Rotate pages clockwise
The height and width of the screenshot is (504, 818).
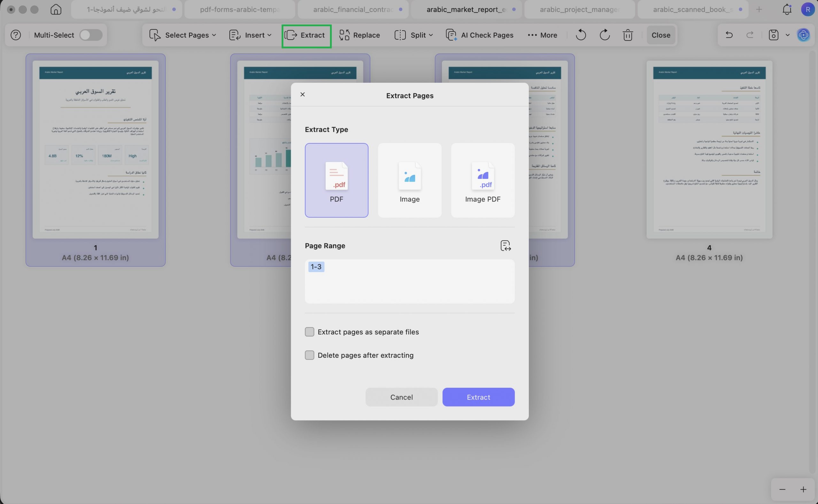point(604,35)
